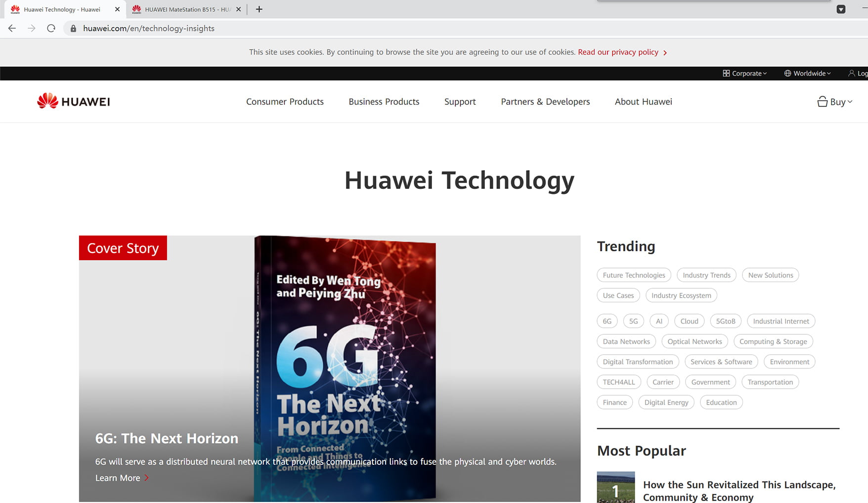Click the red Cover Story label
This screenshot has width=868, height=503.
tap(123, 248)
